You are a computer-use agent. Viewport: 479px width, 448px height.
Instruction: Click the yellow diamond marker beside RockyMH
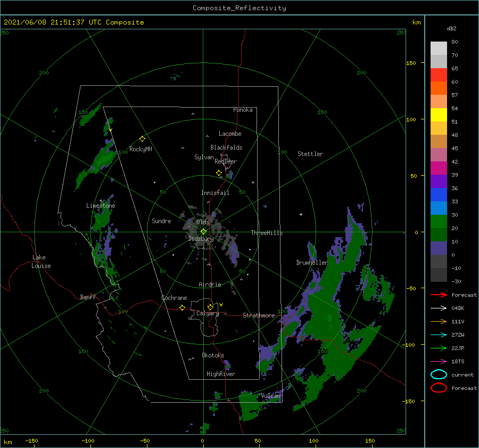(x=142, y=139)
